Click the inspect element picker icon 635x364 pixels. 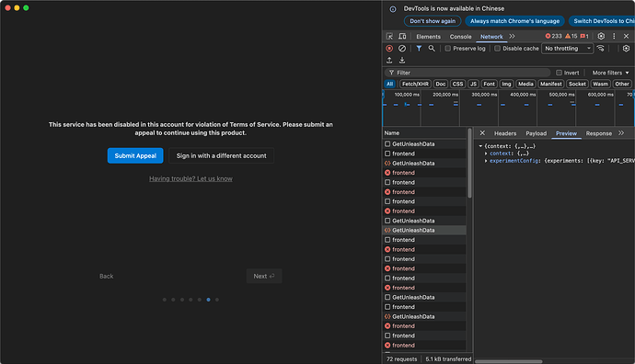point(389,37)
